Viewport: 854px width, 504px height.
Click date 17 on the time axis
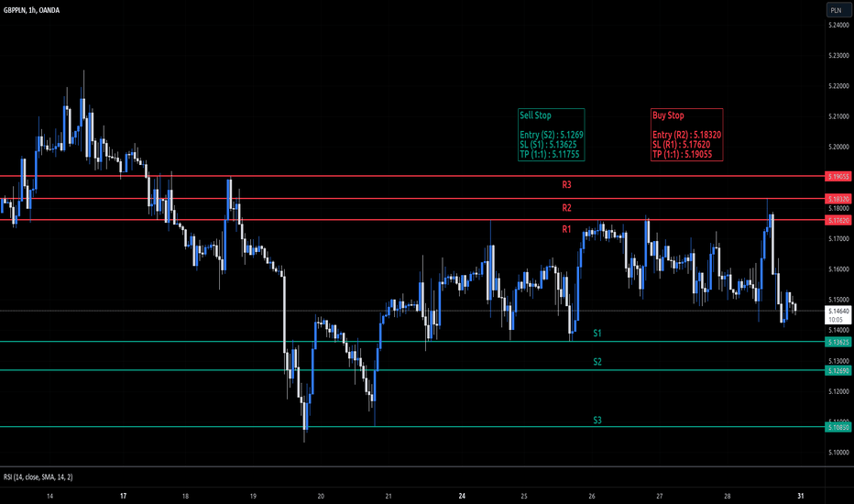coord(123,497)
